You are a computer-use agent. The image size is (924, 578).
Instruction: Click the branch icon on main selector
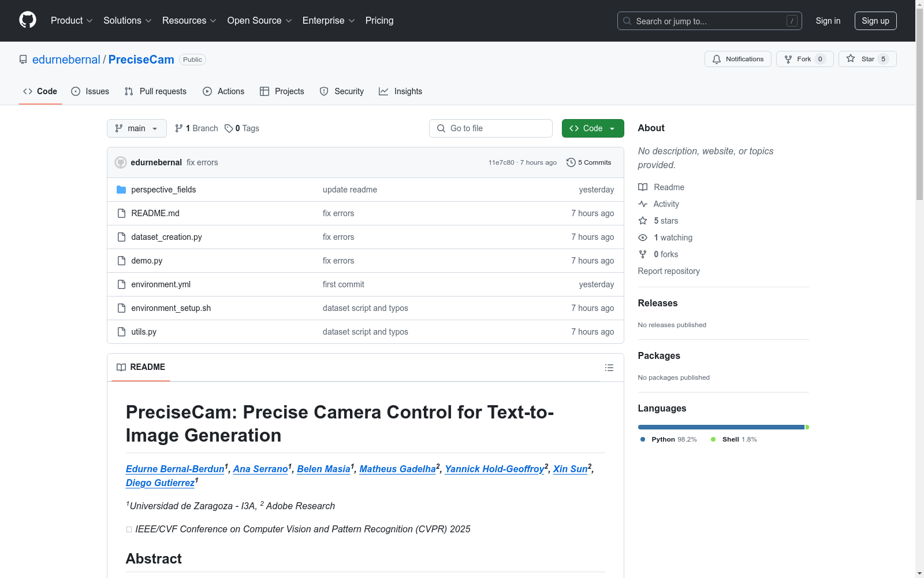(119, 128)
